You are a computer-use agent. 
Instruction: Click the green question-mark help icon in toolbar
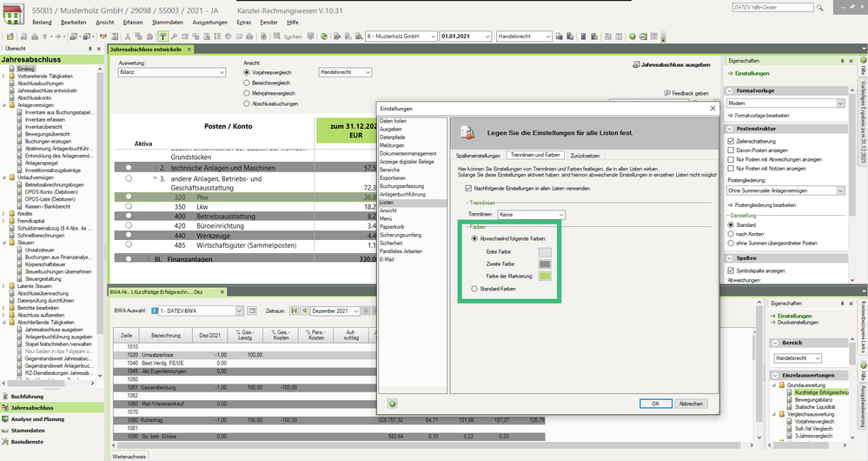pos(633,37)
